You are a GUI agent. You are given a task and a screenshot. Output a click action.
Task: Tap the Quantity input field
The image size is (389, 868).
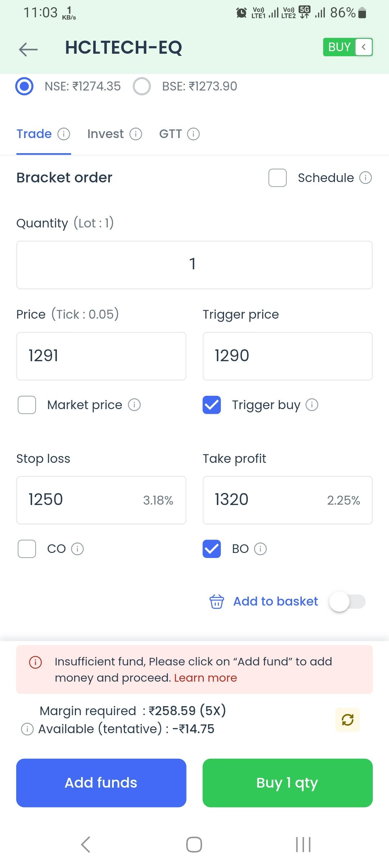[194, 265]
